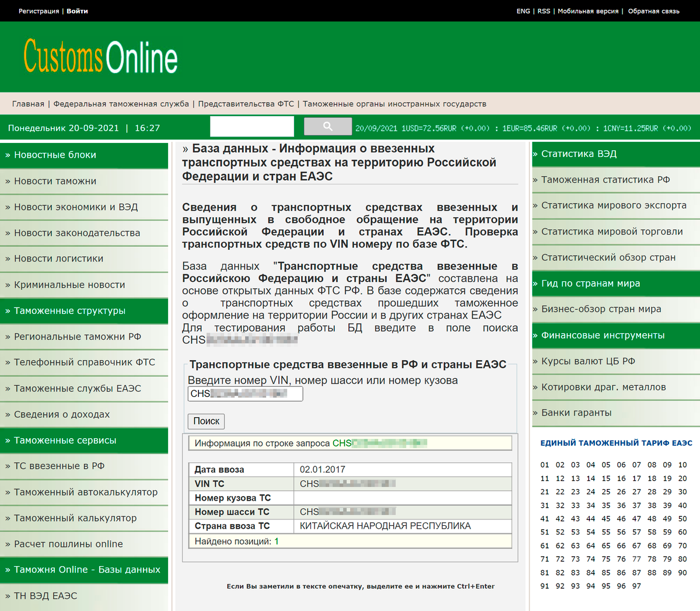Click the site search text box

tap(252, 127)
